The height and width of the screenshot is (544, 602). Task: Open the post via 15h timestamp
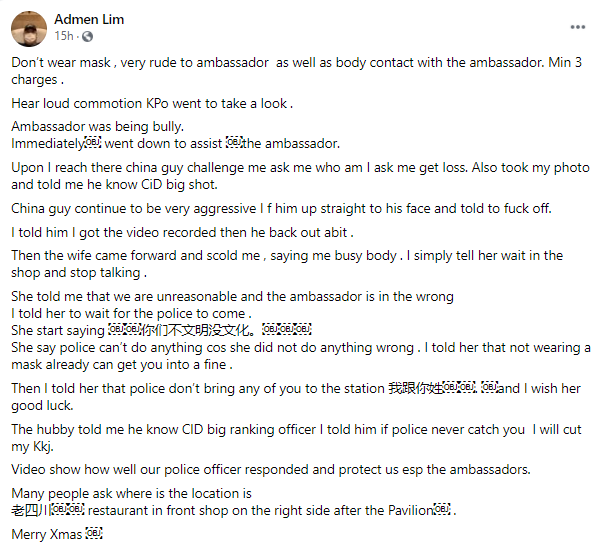[64, 36]
